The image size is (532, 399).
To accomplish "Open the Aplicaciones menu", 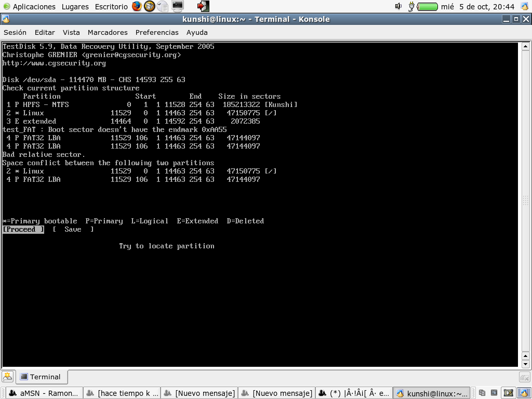I will [34, 6].
